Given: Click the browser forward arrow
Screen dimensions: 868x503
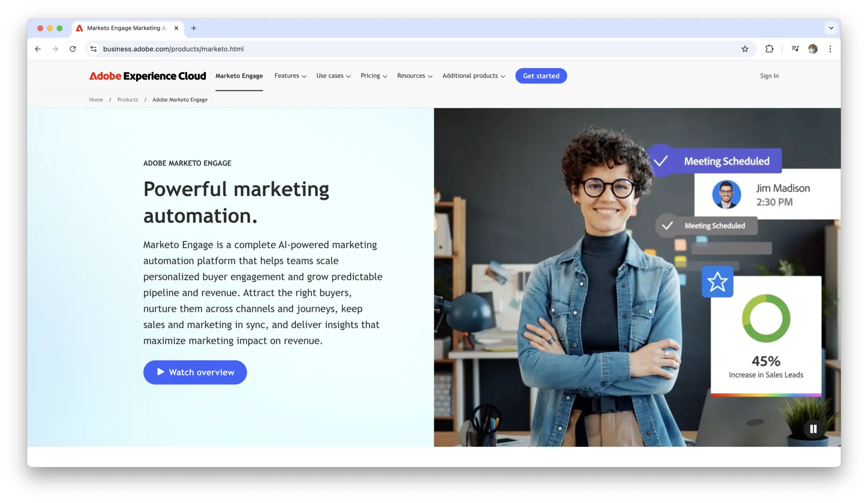Looking at the screenshot, I should [55, 49].
